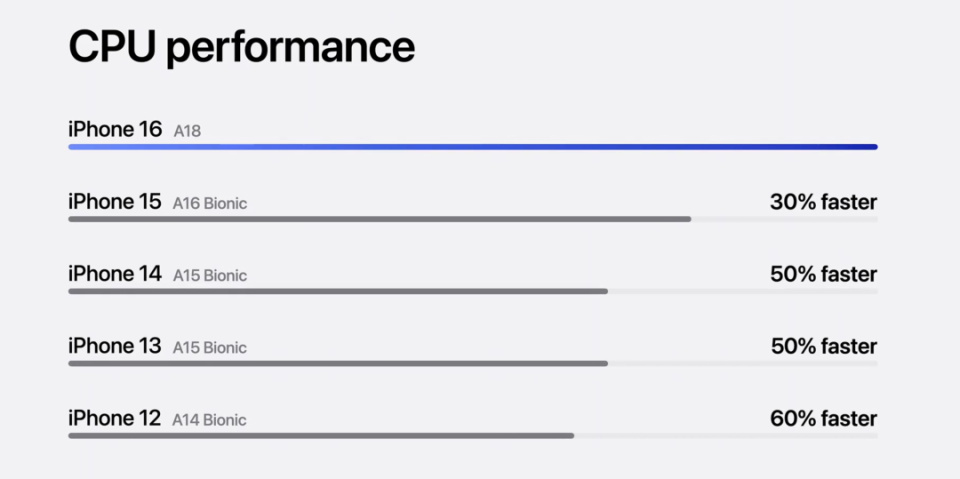This screenshot has width=960, height=479.
Task: Click 50% faster text for iPhone 13
Action: point(824,347)
